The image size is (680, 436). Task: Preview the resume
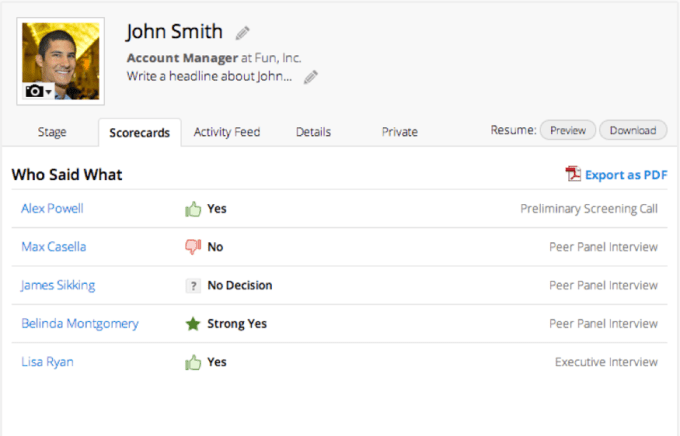pyautogui.click(x=568, y=130)
